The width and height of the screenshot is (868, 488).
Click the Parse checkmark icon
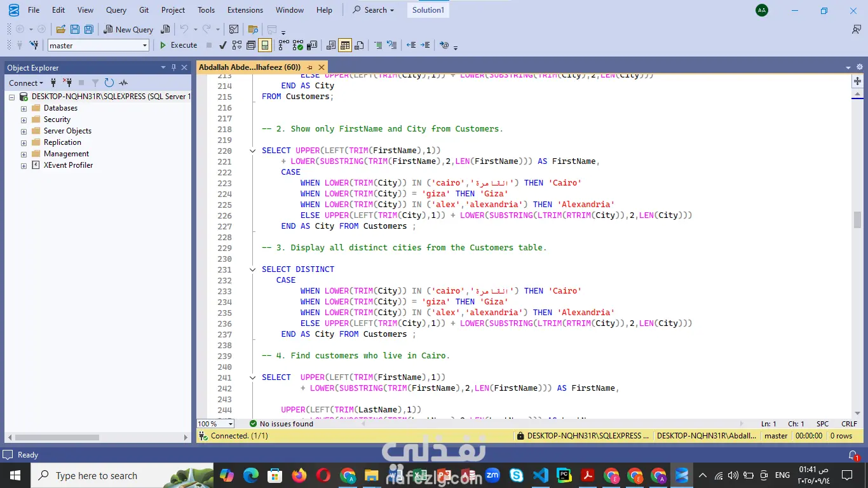click(223, 45)
